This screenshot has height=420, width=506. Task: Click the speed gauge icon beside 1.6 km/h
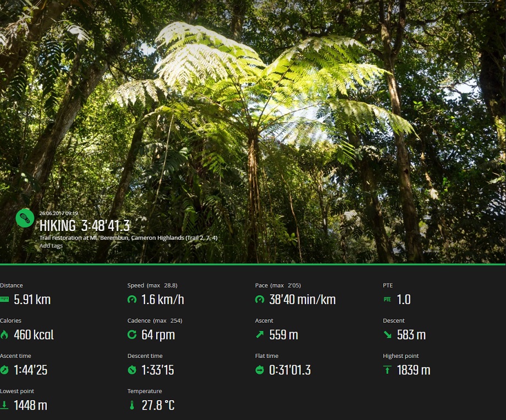pyautogui.click(x=132, y=300)
